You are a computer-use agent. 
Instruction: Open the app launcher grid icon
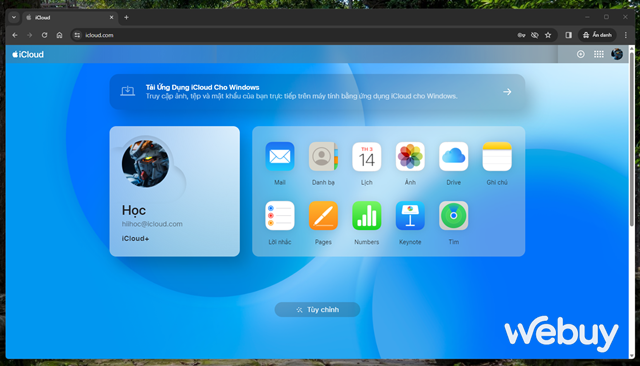[x=599, y=54]
